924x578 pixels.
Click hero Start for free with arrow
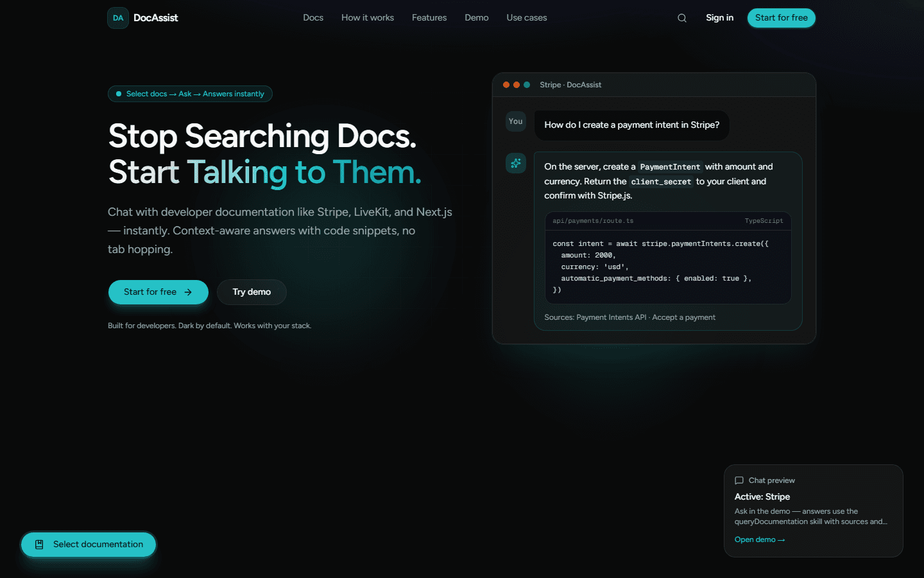point(158,292)
